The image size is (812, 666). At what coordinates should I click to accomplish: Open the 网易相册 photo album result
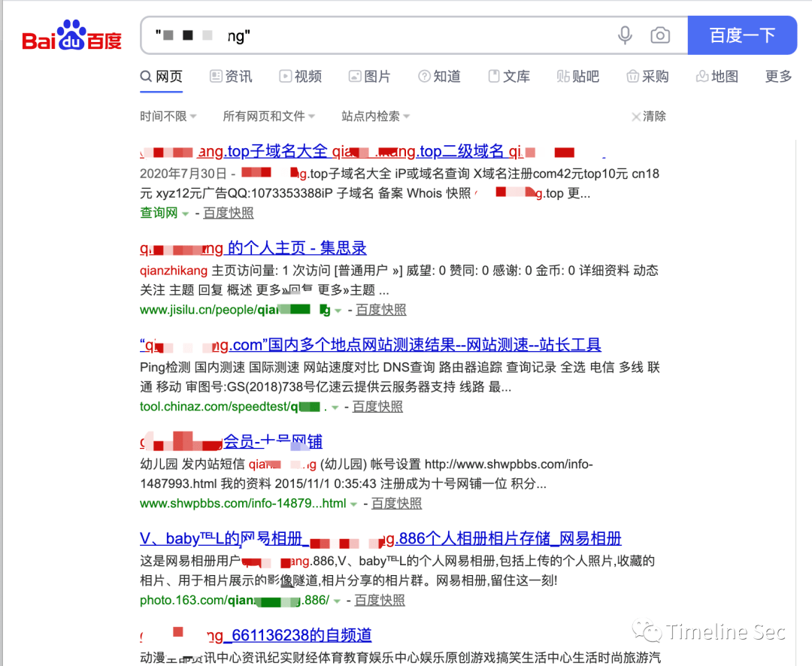click(380, 538)
